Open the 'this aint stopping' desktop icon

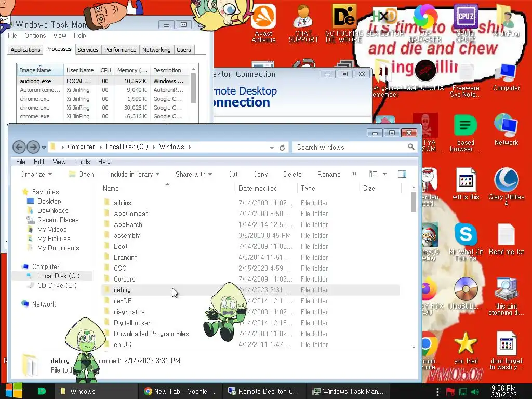pyautogui.click(x=506, y=296)
